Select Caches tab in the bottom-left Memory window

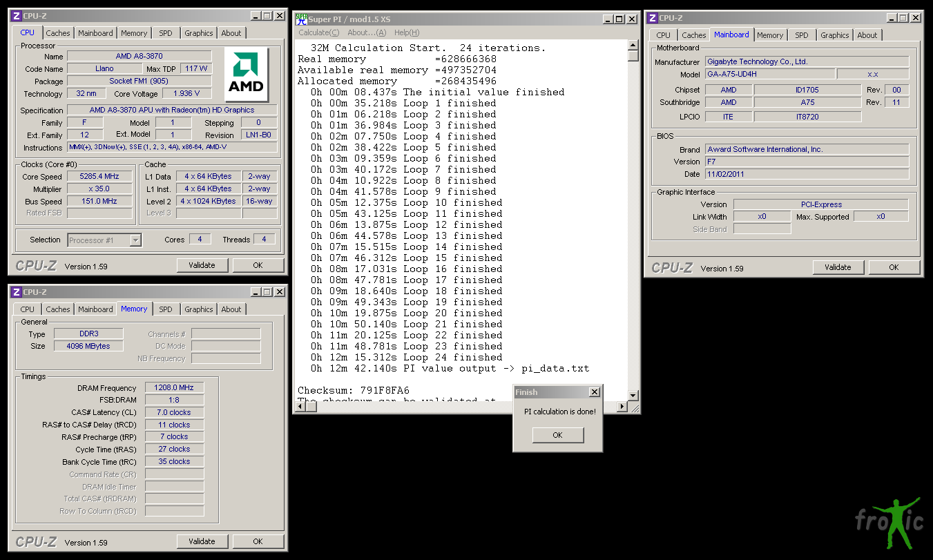point(58,309)
